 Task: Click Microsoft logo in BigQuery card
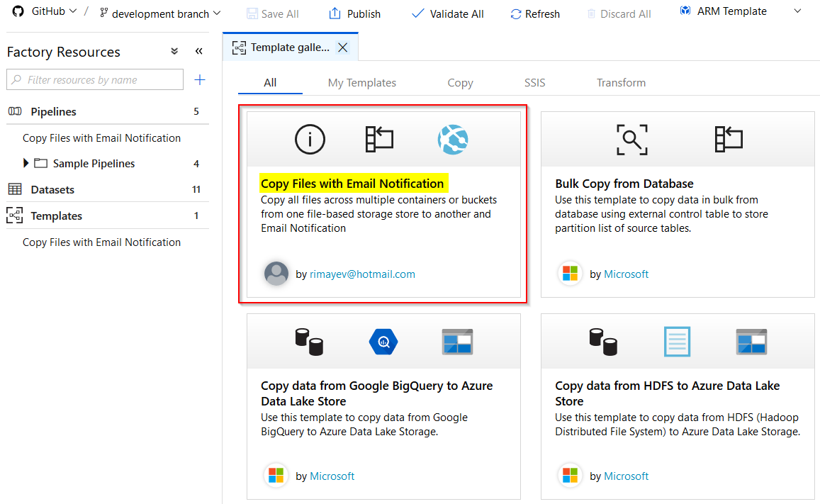click(276, 476)
